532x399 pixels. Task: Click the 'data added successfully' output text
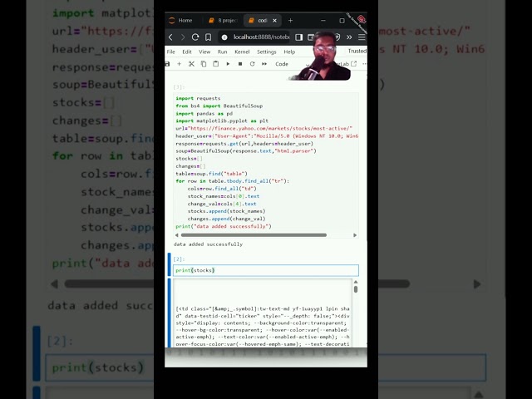[x=208, y=244]
